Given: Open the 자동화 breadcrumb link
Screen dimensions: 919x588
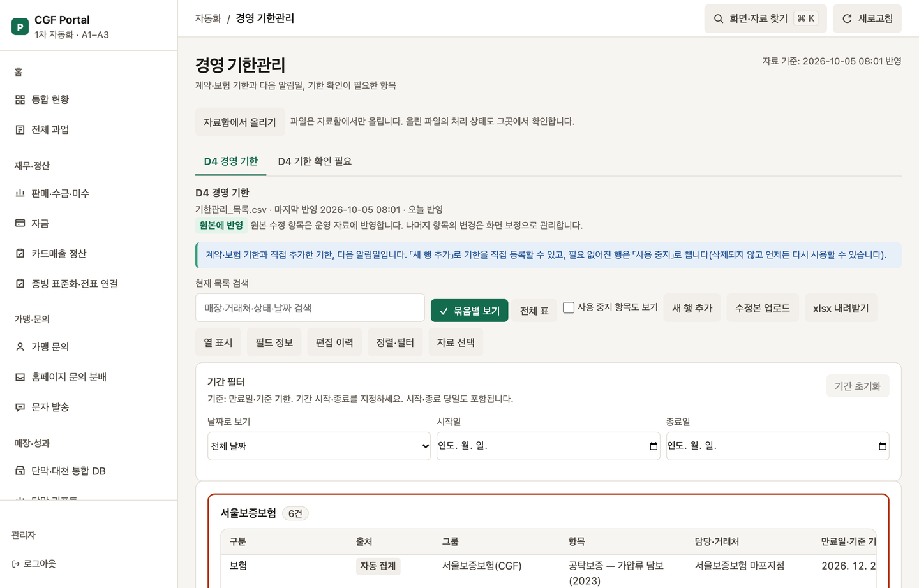Looking at the screenshot, I should coord(208,18).
